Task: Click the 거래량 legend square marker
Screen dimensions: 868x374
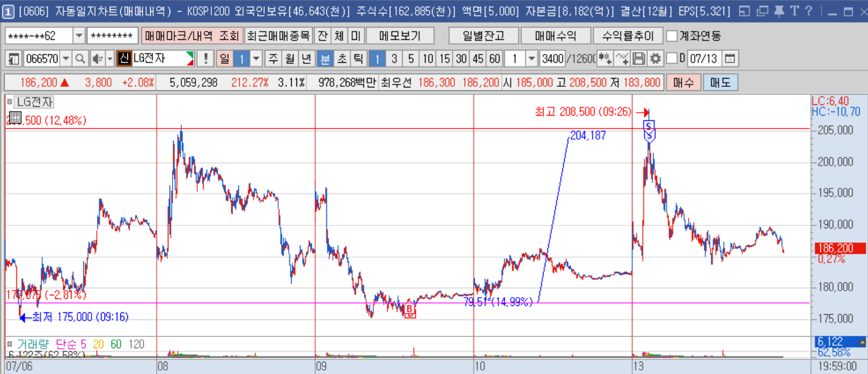Action: [x=10, y=344]
